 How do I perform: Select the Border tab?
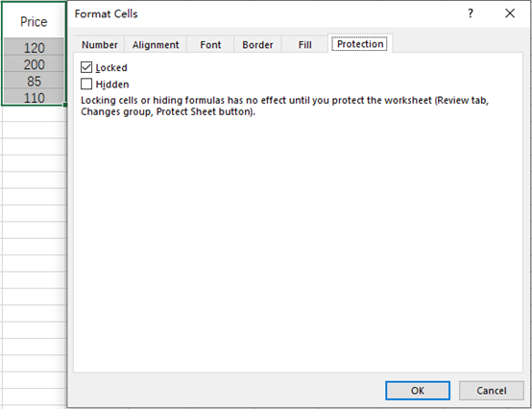coord(257,45)
